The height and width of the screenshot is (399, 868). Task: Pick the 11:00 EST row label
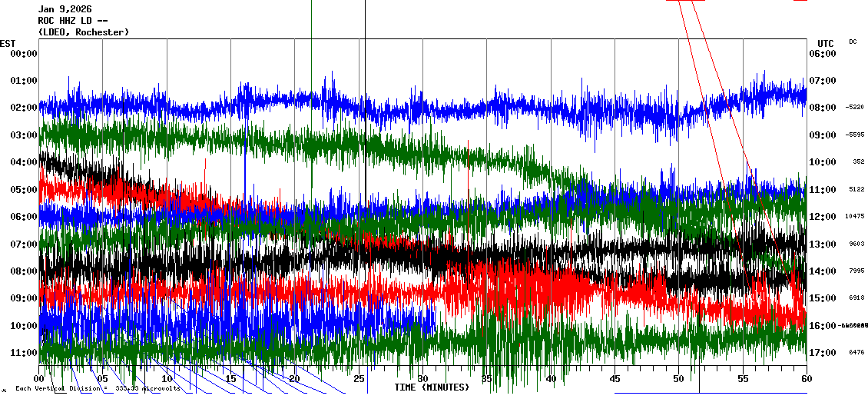pyautogui.click(x=24, y=353)
